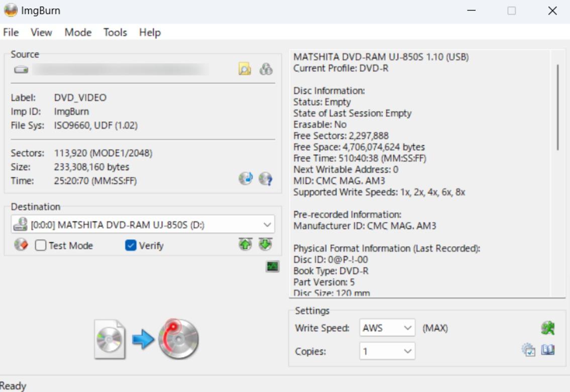Click the '(MAX)' text beside Write Speed
The image size is (570, 392).
pos(435,328)
